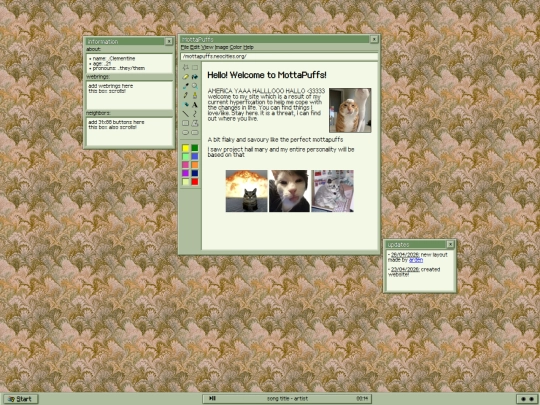Click the "neighbors:" section label
The height and width of the screenshot is (405, 540).
point(98,113)
